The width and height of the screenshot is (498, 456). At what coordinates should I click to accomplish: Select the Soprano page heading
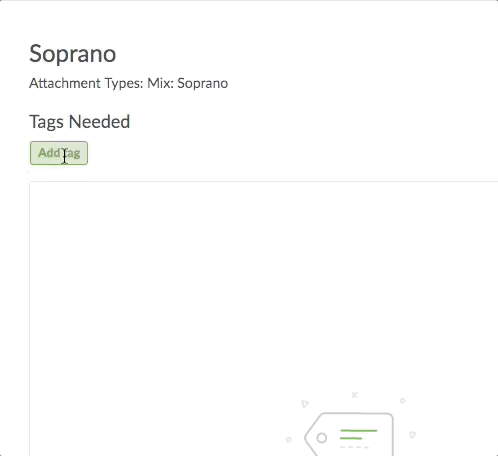coord(73,54)
